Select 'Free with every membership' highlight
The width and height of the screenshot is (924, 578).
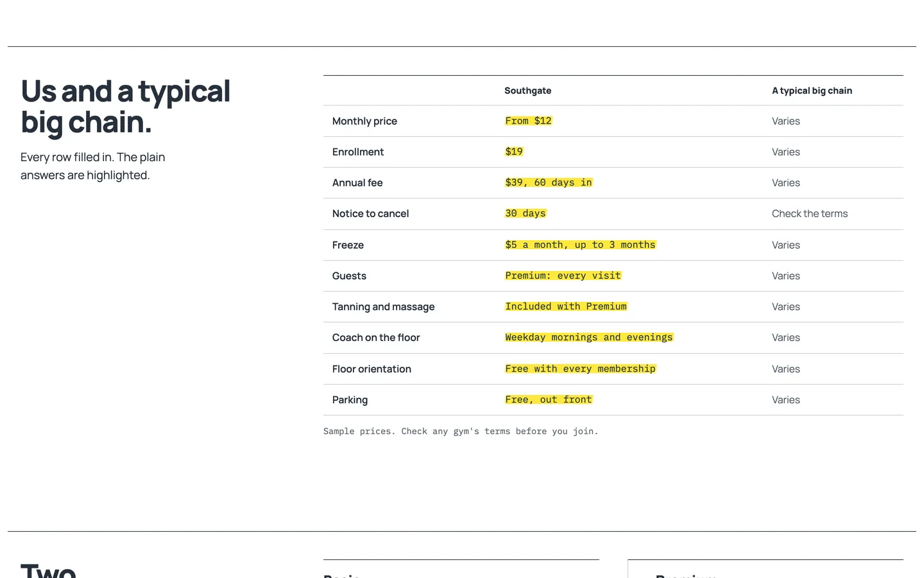click(x=580, y=369)
